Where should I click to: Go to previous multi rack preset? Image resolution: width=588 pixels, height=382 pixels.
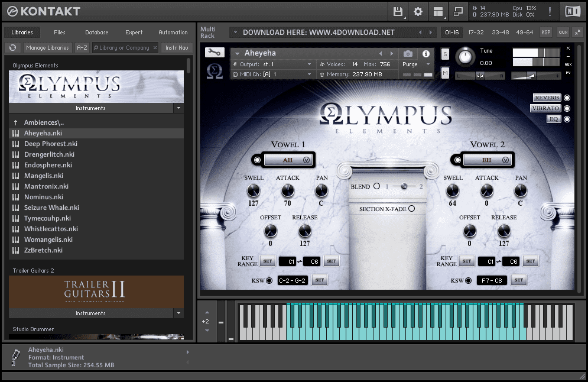420,33
